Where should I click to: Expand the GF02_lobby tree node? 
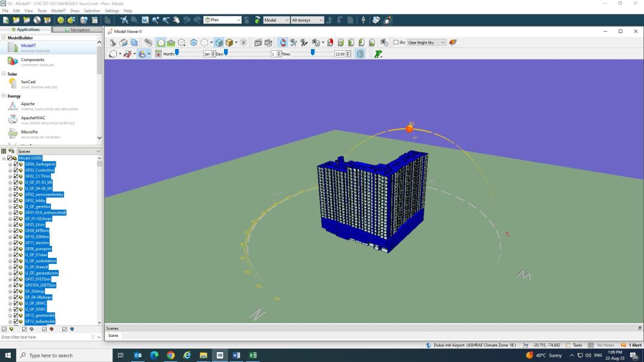10,200
